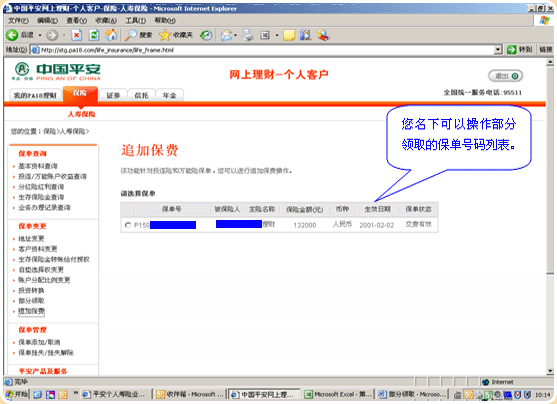Switch to Microsoft Excel taskbar button
Screen dimensions: 557x404
point(338,394)
